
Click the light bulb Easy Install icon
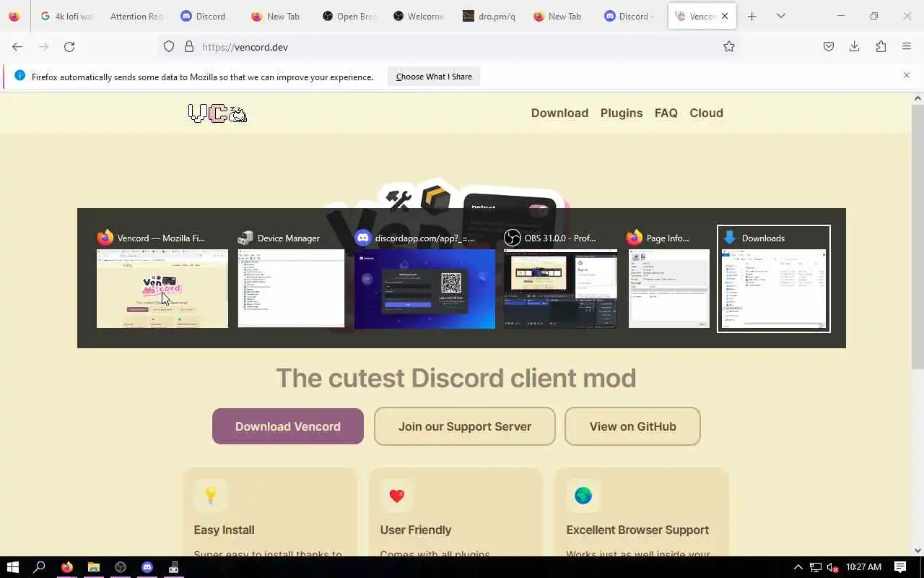click(211, 496)
